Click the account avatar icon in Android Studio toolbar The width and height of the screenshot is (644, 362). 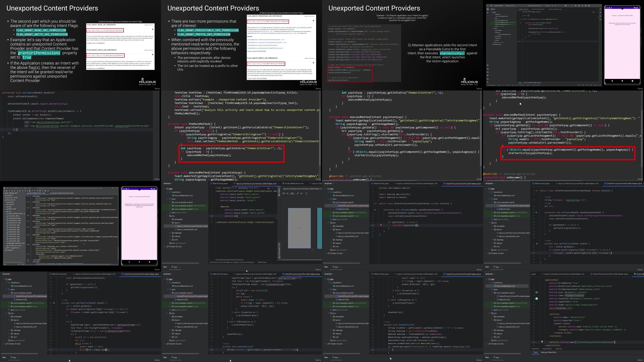click(589, 6)
